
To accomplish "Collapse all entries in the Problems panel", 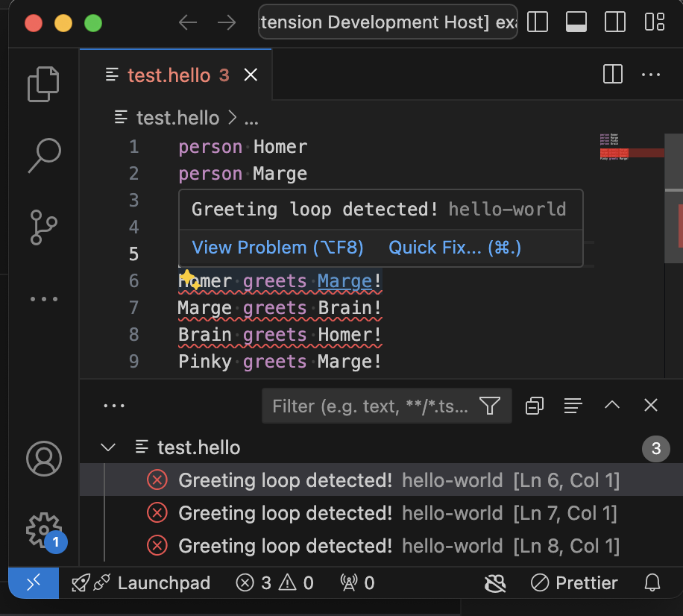I will (533, 406).
